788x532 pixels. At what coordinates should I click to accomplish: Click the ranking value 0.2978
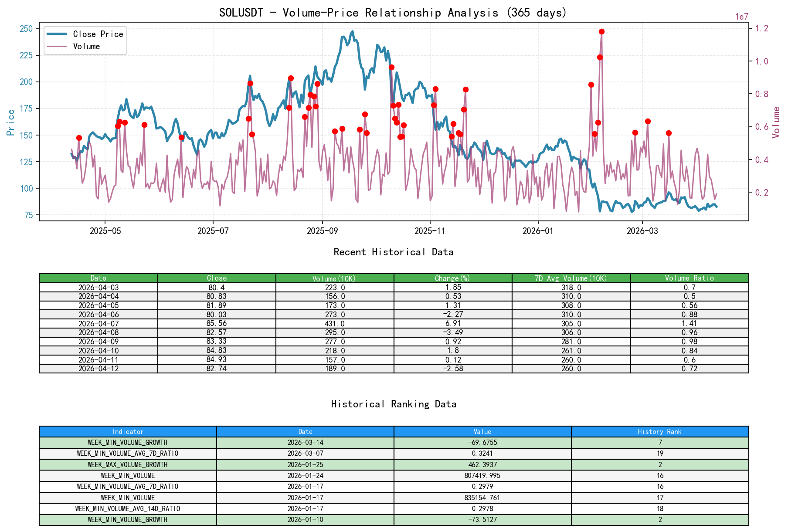(482, 508)
